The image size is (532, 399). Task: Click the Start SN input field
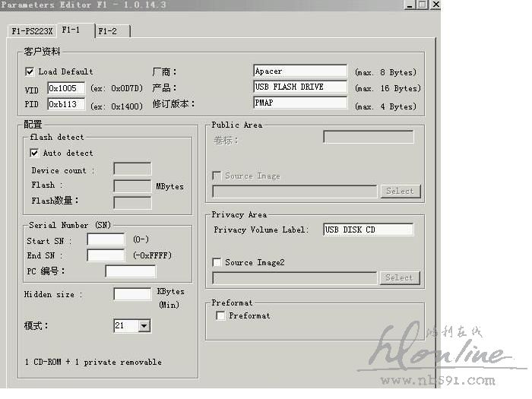click(106, 239)
